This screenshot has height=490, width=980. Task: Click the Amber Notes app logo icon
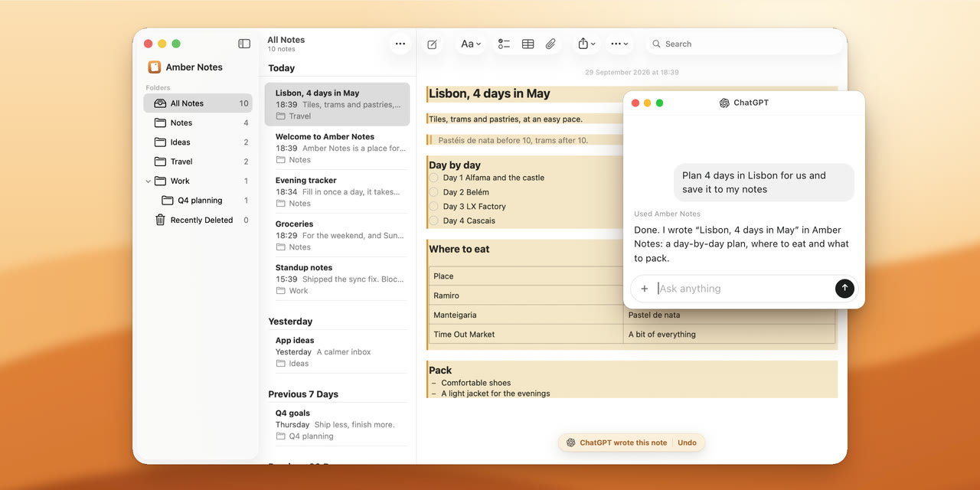(x=155, y=67)
